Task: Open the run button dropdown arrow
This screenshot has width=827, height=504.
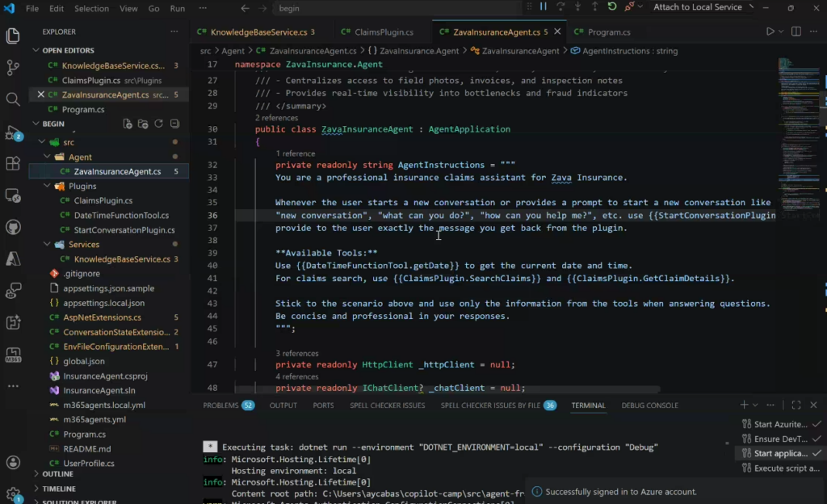Action: (x=779, y=32)
